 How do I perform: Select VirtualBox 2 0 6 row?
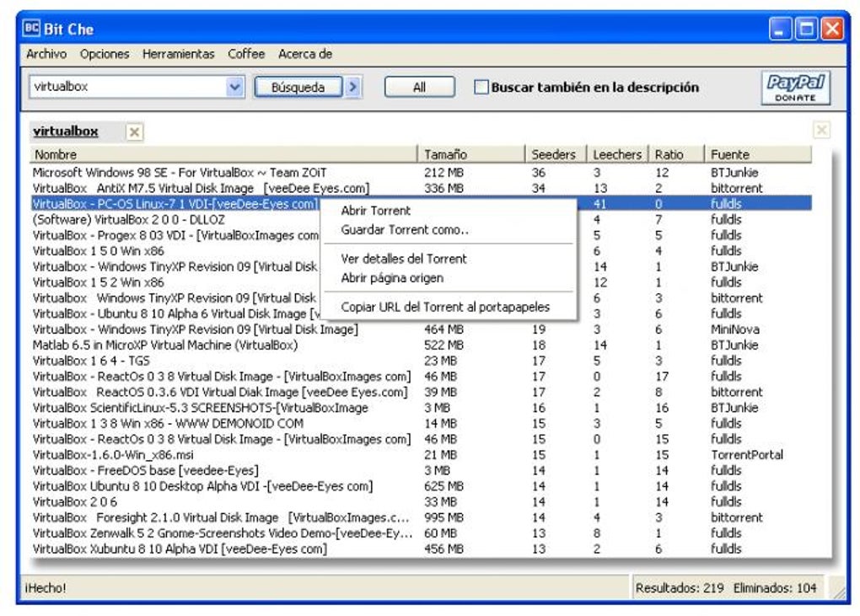point(421,502)
